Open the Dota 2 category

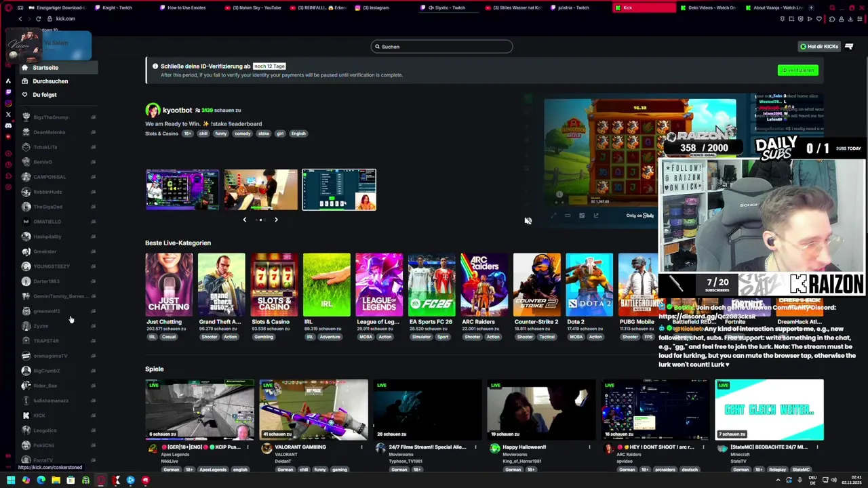pyautogui.click(x=589, y=285)
